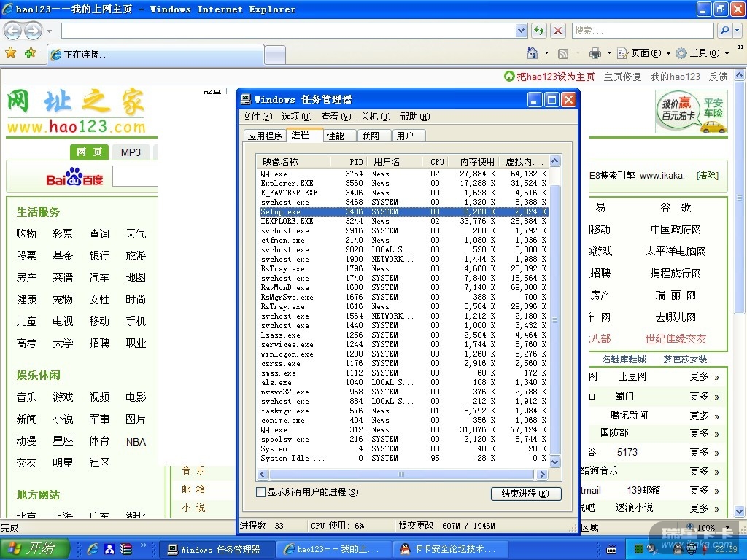
Task: Click Add to Favorites star-plus icon
Action: (x=31, y=52)
